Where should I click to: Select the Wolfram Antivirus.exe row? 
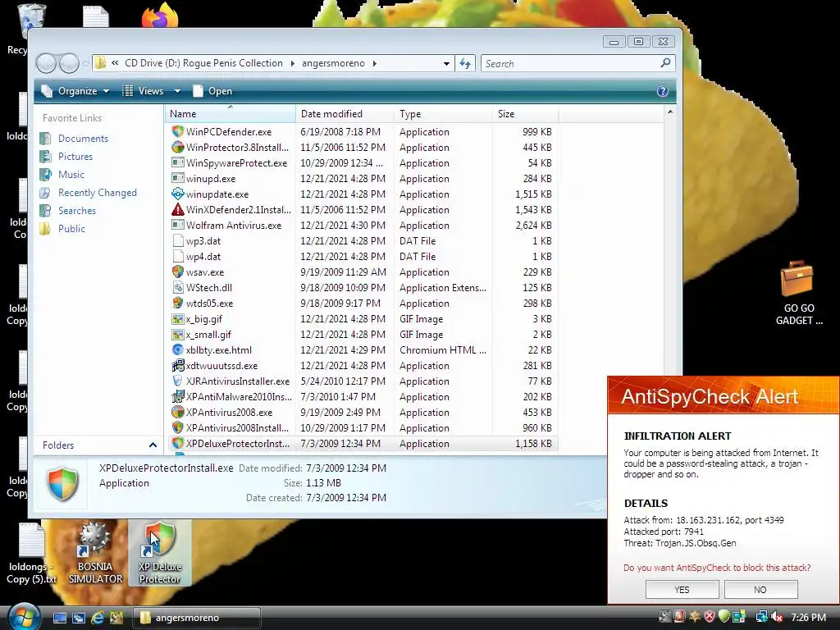coord(362,225)
